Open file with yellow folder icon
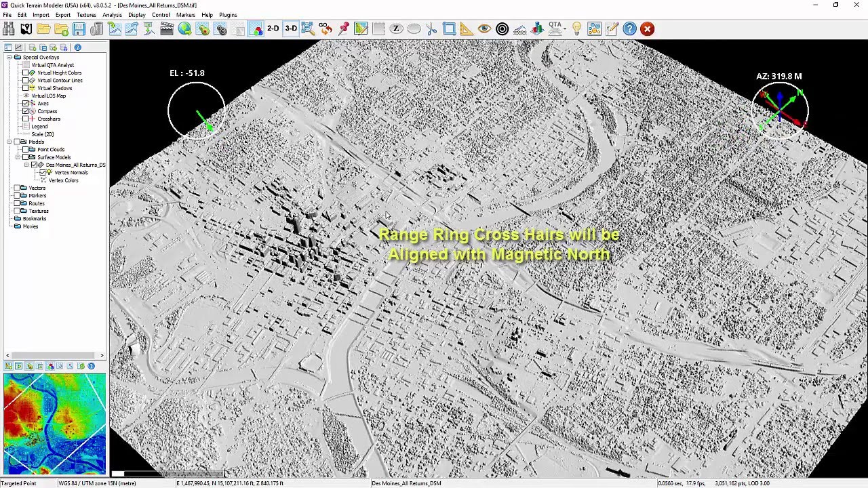This screenshot has width=868, height=488. click(x=43, y=28)
